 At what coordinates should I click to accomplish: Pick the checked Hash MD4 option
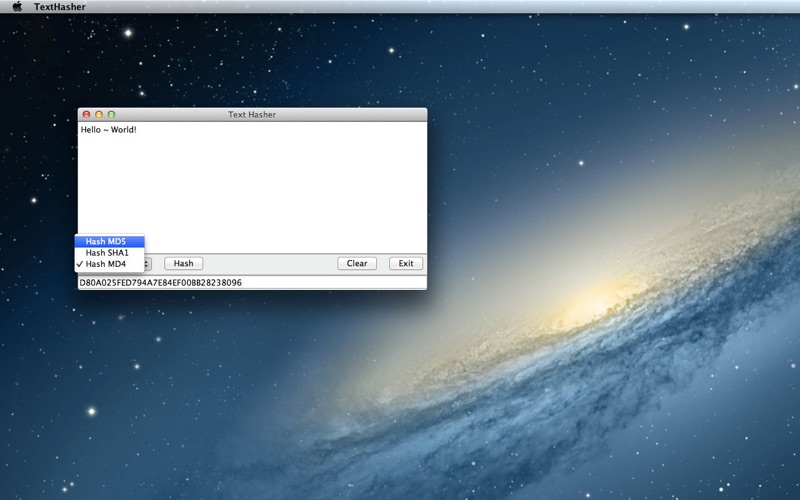click(x=109, y=264)
